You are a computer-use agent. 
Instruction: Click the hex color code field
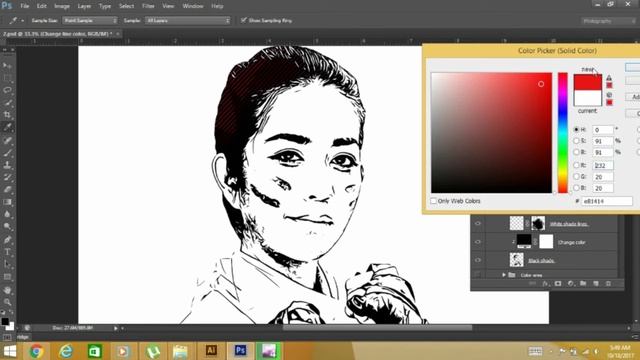point(607,201)
